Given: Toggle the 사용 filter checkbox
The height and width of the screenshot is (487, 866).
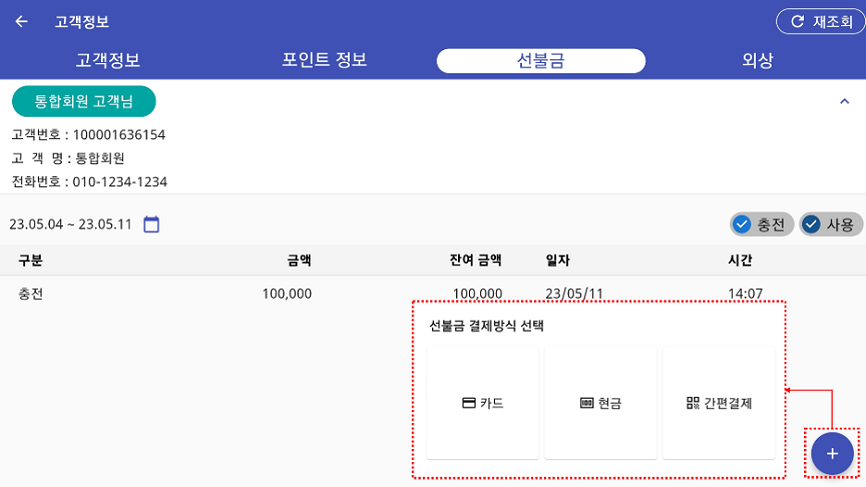Looking at the screenshot, I should pos(831,225).
